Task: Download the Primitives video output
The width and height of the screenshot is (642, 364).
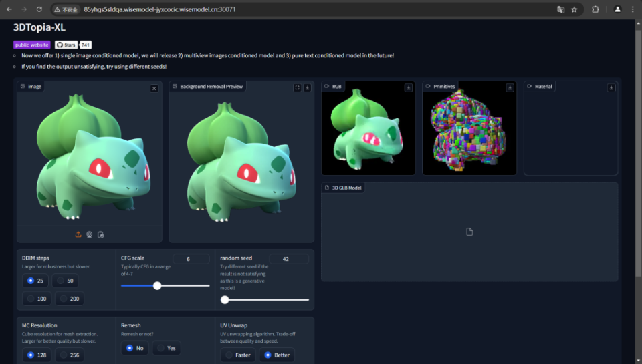Action: pos(510,87)
